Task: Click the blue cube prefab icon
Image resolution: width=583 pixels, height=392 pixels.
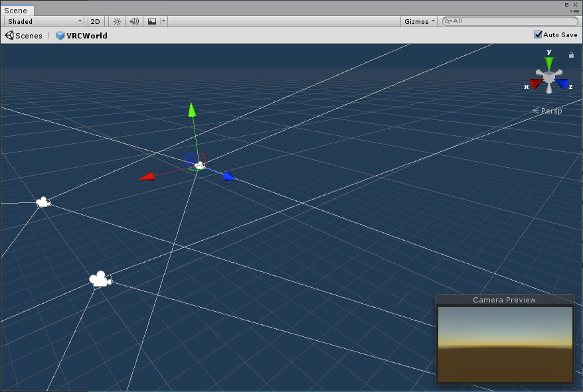Action: click(60, 35)
